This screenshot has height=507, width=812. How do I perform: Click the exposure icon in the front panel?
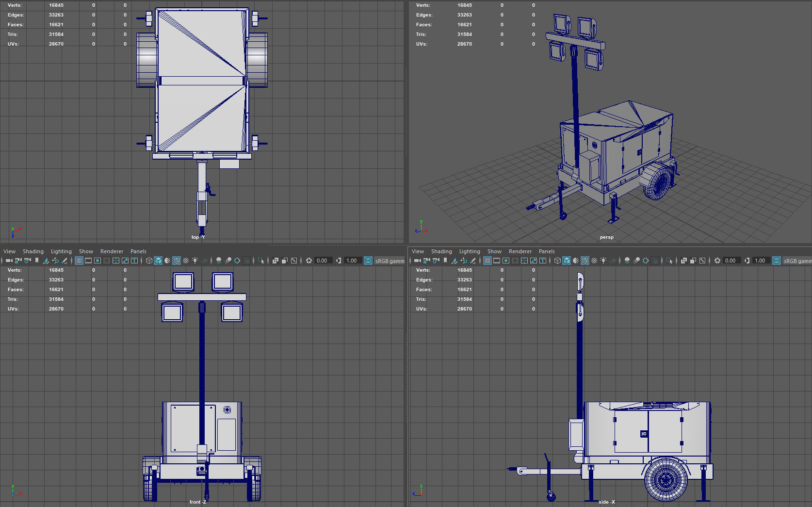click(x=309, y=261)
